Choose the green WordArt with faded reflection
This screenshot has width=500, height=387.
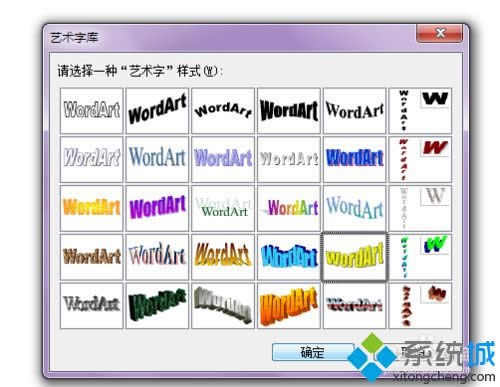pyautogui.click(x=223, y=208)
